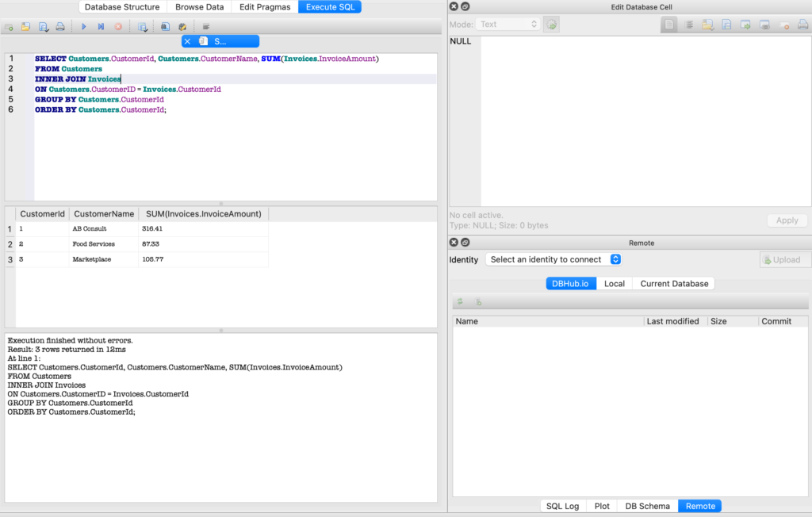
Task: Select result row header 2
Action: pos(10,244)
